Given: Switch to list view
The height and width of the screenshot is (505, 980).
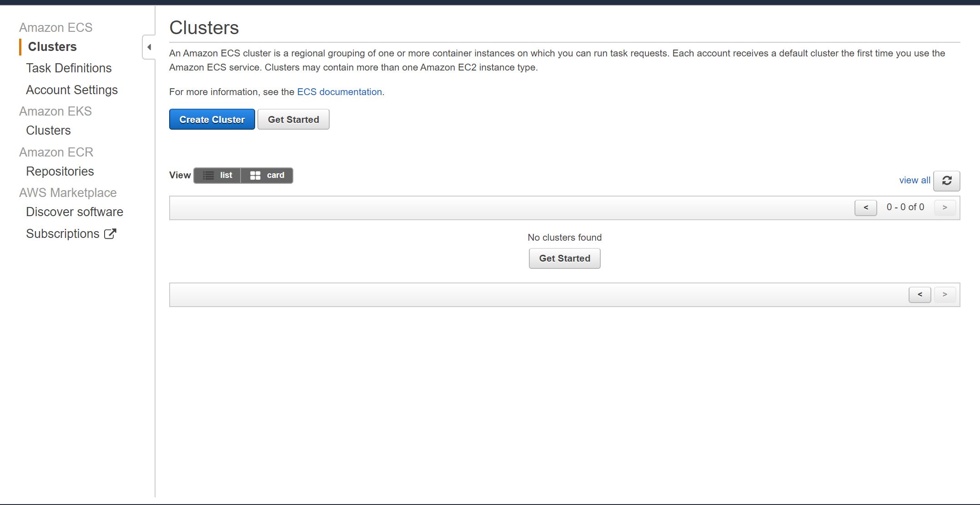Looking at the screenshot, I should (x=217, y=175).
